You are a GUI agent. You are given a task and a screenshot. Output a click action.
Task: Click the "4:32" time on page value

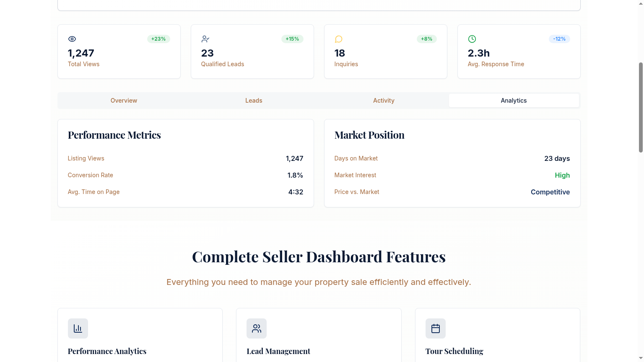click(x=296, y=192)
